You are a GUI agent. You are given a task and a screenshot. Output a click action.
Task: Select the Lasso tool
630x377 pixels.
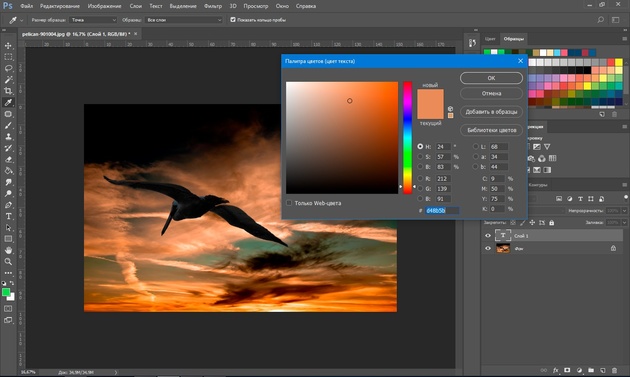(8, 68)
